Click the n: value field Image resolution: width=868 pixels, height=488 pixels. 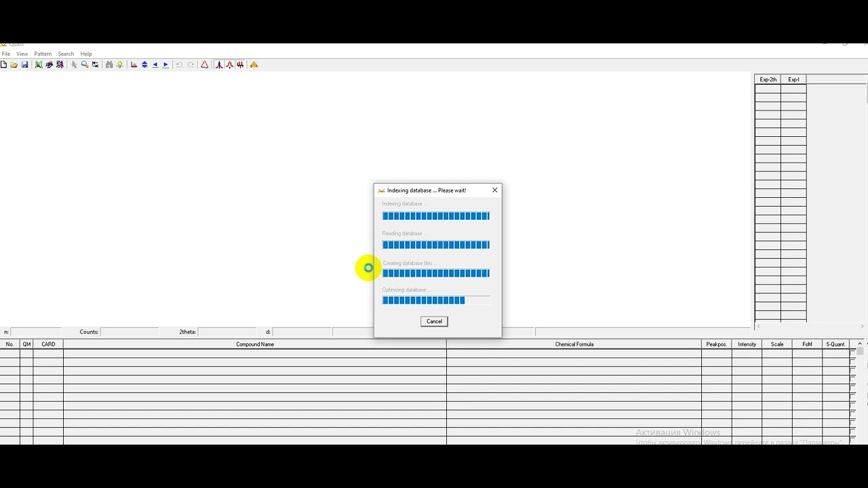point(36,332)
